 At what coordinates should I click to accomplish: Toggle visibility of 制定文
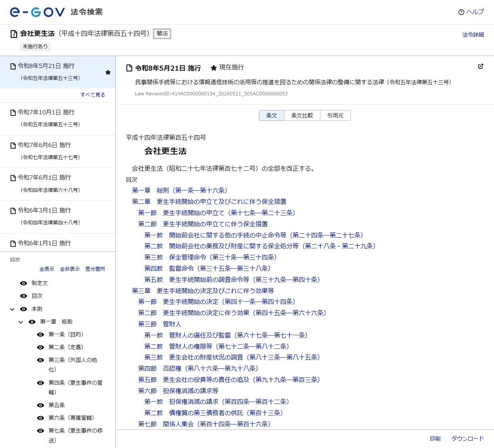(24, 283)
